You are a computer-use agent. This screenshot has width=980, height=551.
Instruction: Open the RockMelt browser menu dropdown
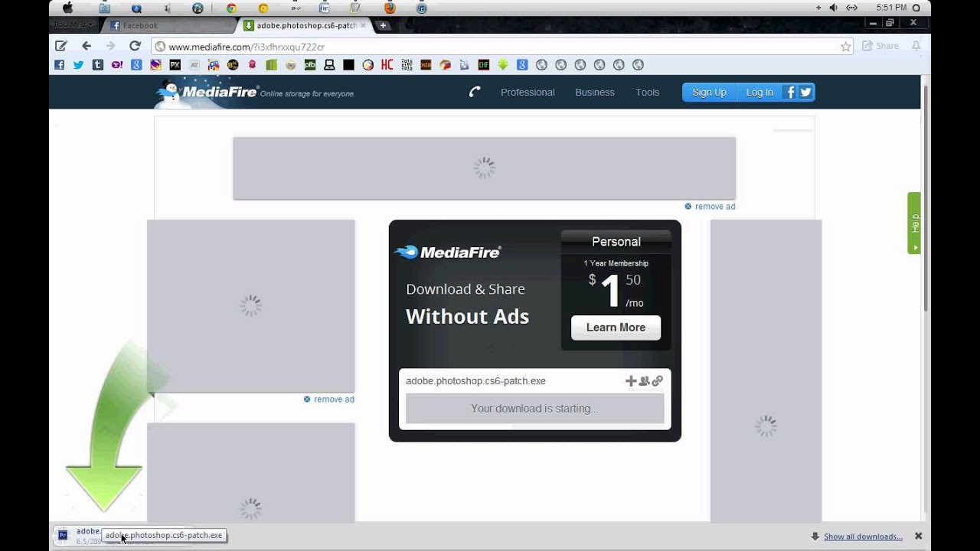tap(75, 25)
